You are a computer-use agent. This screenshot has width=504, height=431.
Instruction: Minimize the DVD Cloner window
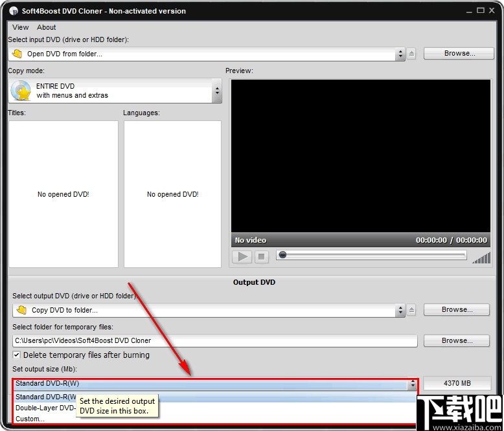(469, 11)
